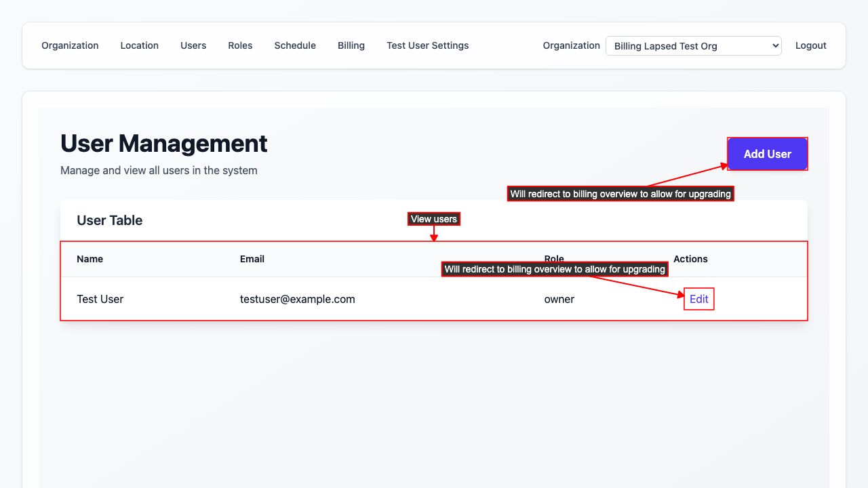
Task: Click the Email column header
Action: point(252,259)
